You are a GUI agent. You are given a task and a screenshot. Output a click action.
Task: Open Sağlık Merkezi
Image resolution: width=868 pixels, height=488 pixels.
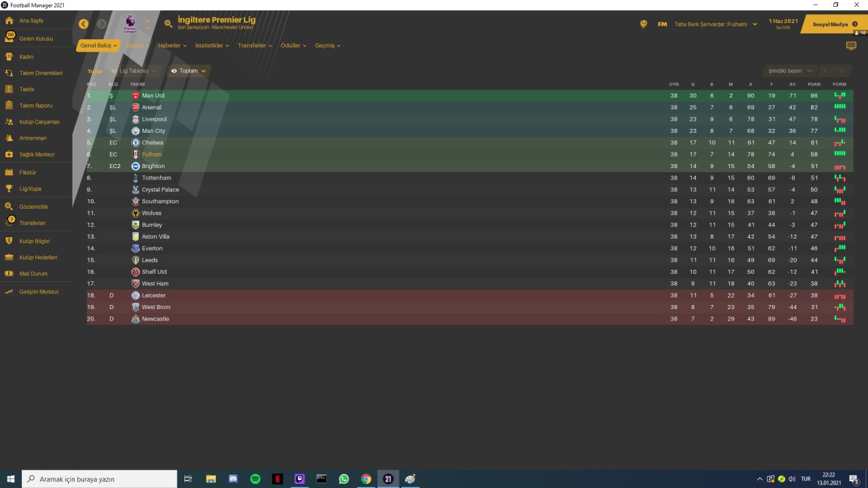pos(36,155)
